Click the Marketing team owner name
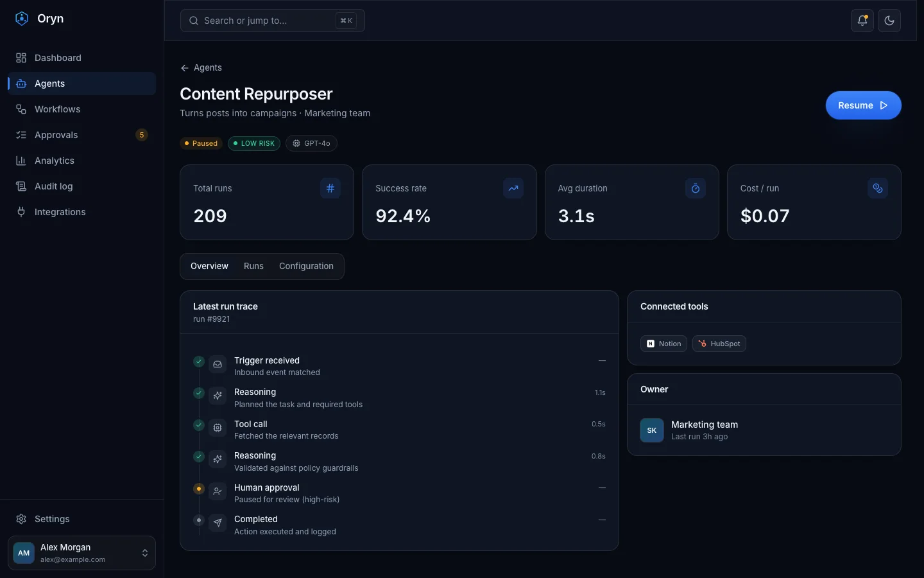Image resolution: width=924 pixels, height=578 pixels. [705, 425]
